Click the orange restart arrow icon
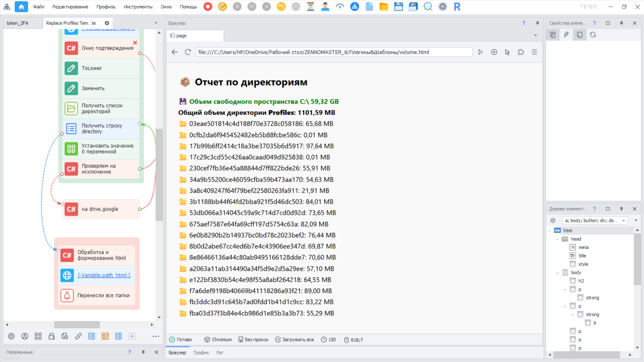The width and height of the screenshot is (644, 362). click(x=222, y=7)
